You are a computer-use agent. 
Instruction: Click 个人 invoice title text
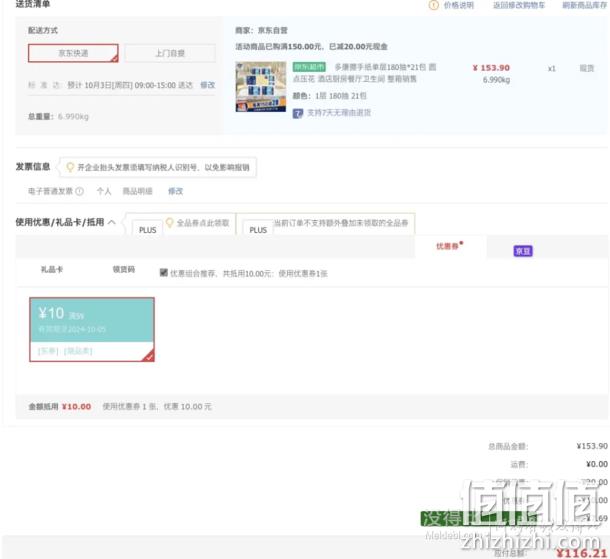[104, 191]
